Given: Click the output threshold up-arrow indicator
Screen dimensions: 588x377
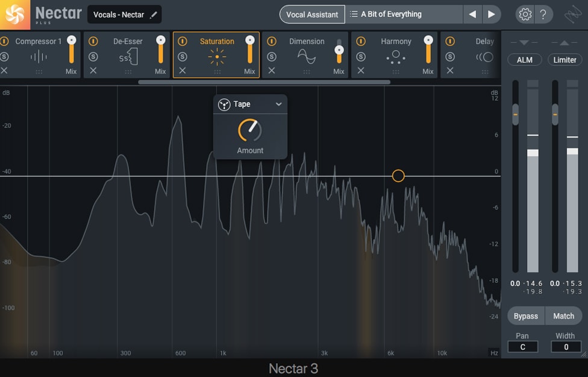Looking at the screenshot, I should click(564, 43).
